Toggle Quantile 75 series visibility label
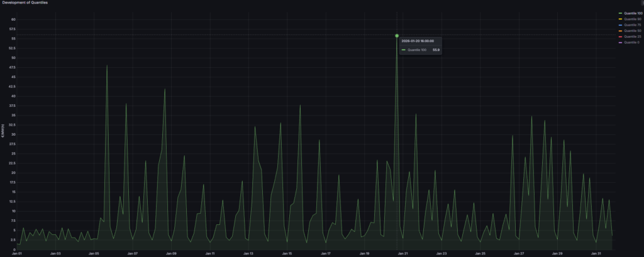Image resolution: width=644 pixels, height=257 pixels. click(x=633, y=25)
